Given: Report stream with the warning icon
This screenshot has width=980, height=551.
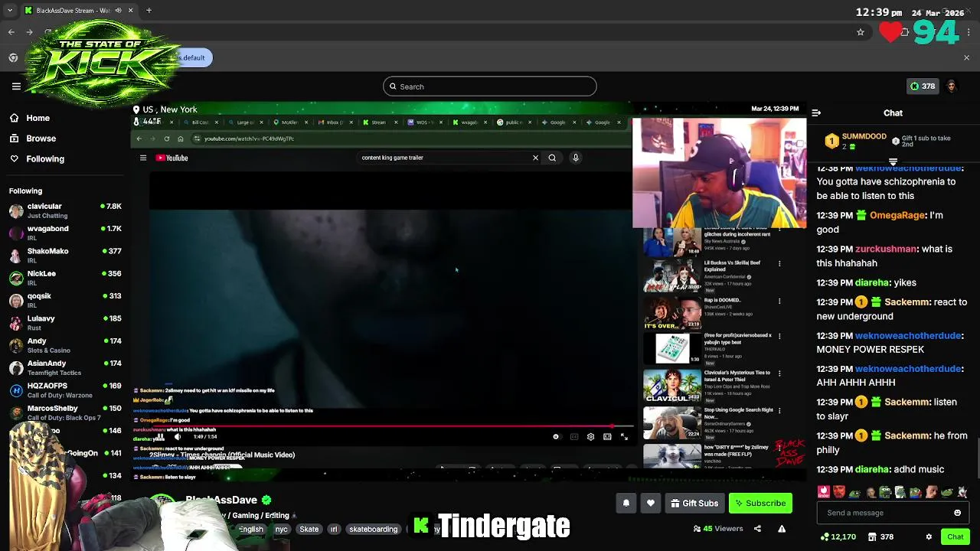Looking at the screenshot, I should click(782, 529).
